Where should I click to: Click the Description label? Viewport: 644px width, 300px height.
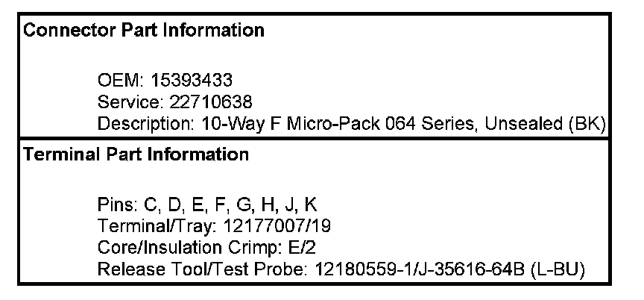coord(147,123)
